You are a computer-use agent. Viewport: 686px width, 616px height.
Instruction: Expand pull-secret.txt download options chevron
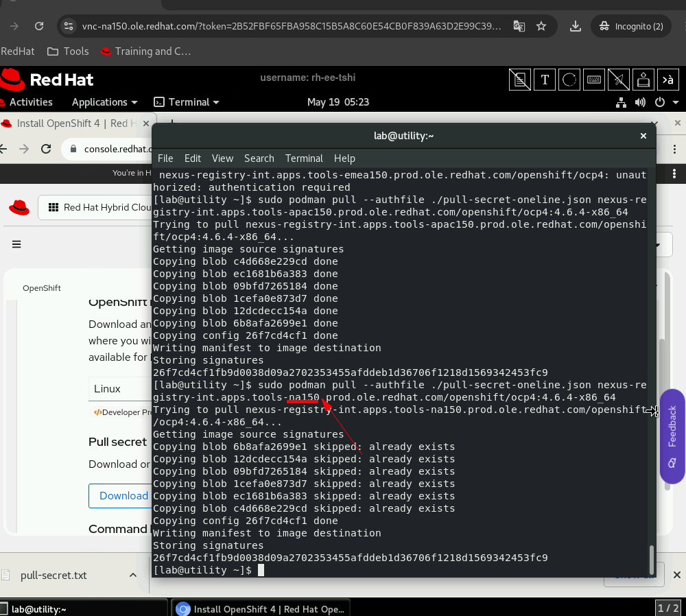click(x=133, y=576)
